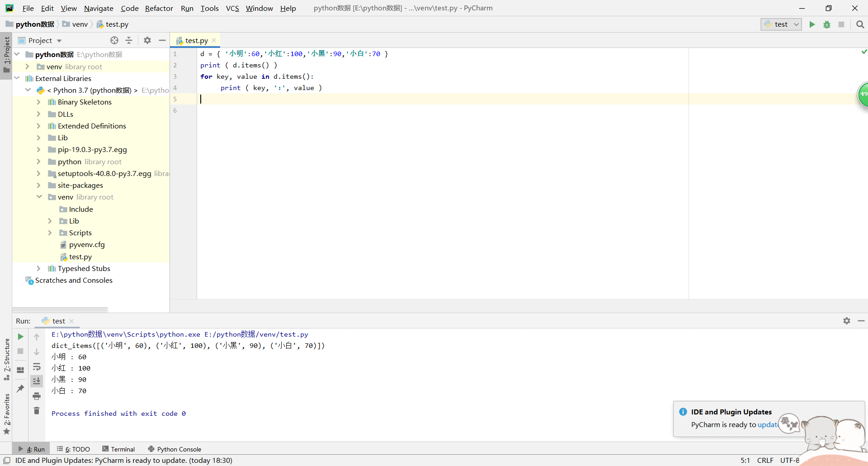Click the Down the stack trace arrow

click(37, 352)
